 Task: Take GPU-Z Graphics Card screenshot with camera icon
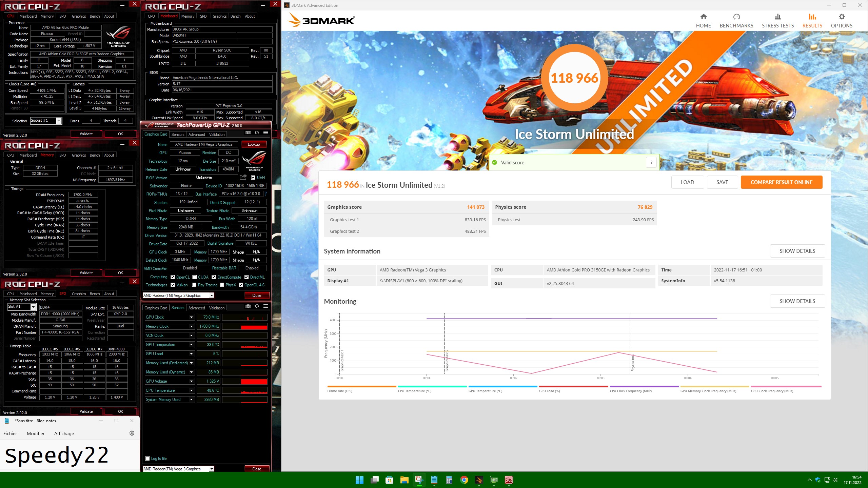click(x=248, y=133)
